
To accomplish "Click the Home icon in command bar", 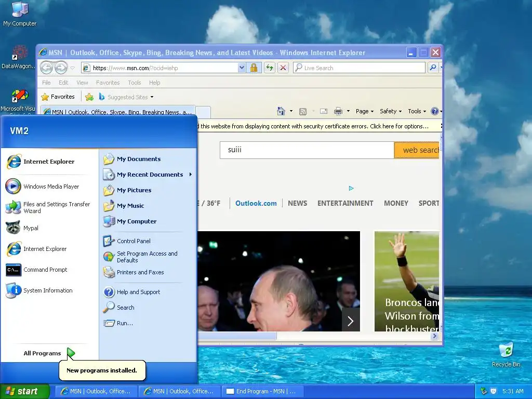I will click(x=281, y=111).
